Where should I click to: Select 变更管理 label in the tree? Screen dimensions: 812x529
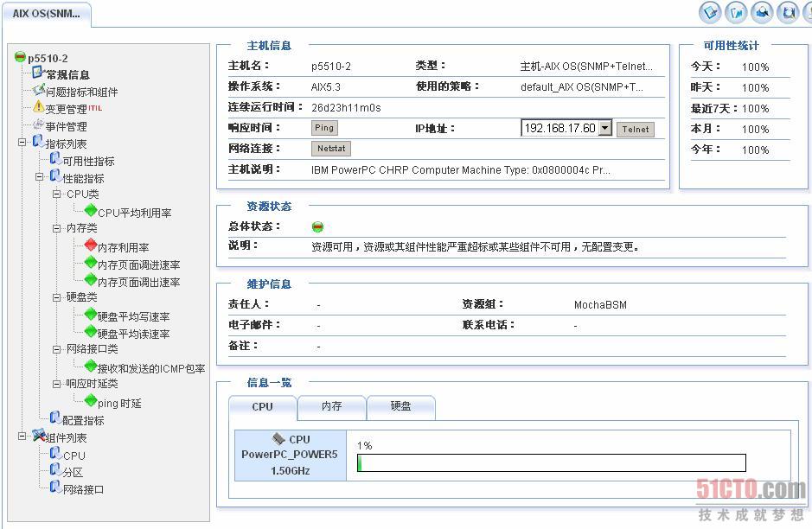67,109
